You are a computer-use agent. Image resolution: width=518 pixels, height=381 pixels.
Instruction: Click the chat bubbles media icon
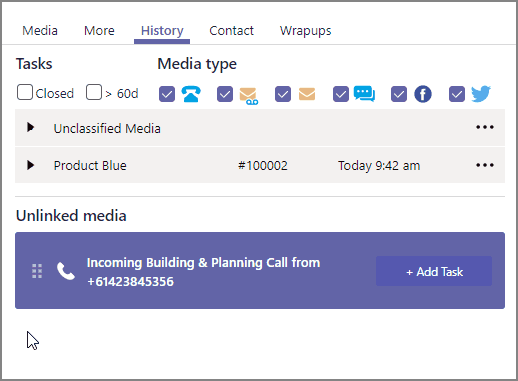coord(364,94)
